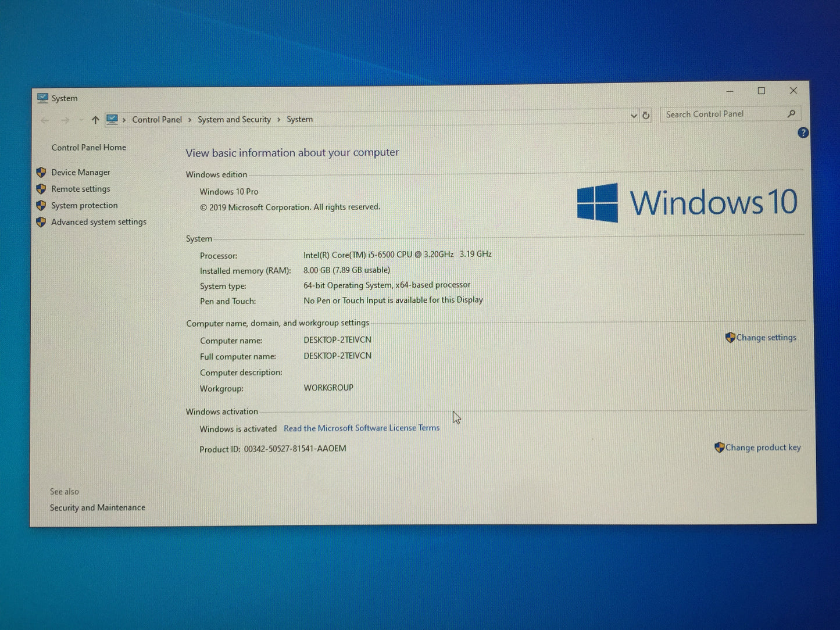Expand the address bar history dropdown

(634, 116)
